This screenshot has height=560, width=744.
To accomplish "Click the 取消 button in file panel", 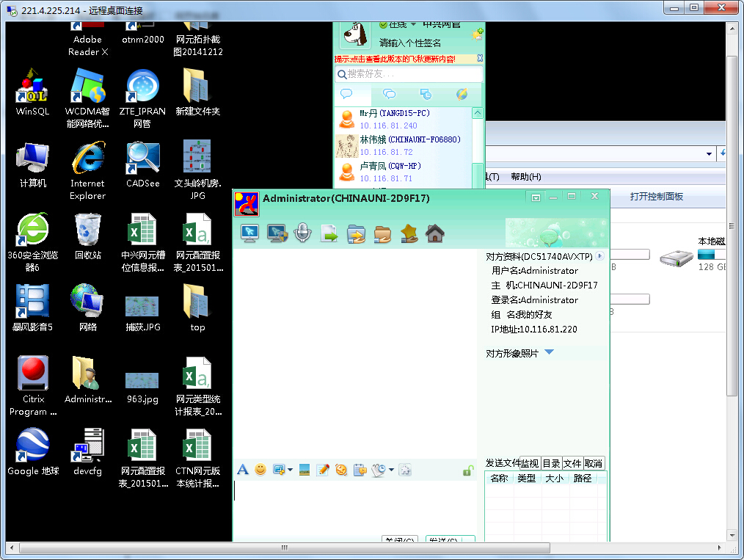I will 594,463.
